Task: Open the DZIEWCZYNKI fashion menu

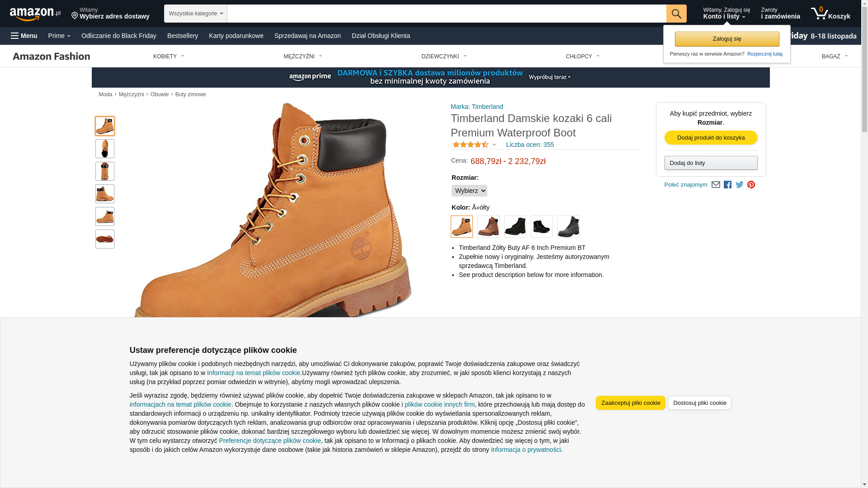Action: pos(444,56)
